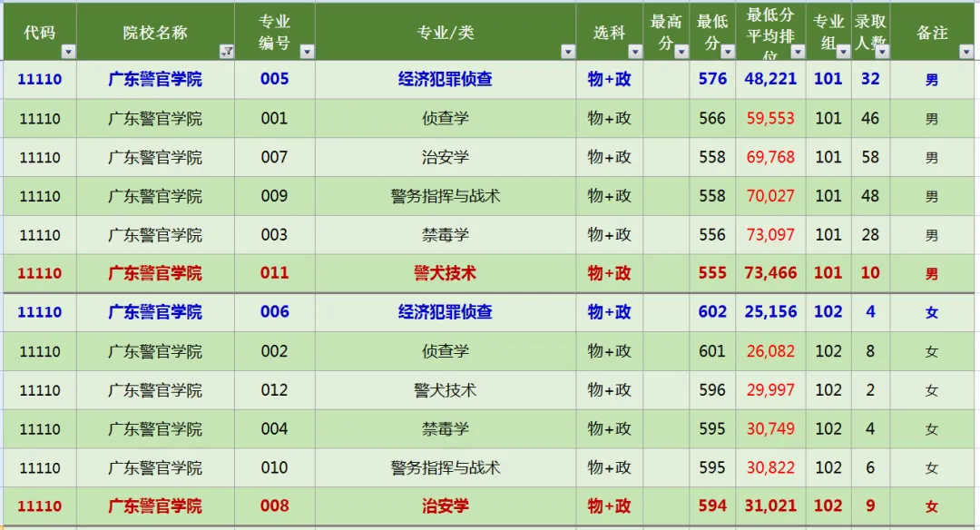Click minimum score cell 594

pyautogui.click(x=712, y=506)
